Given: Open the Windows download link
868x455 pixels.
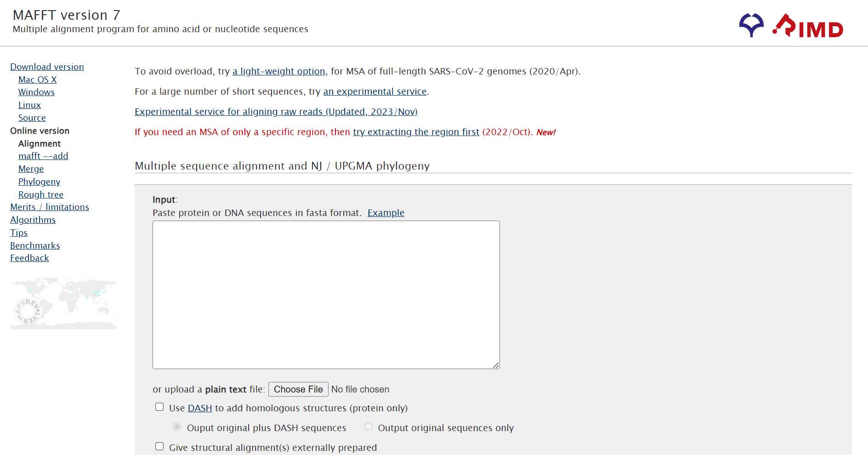Looking at the screenshot, I should tap(36, 92).
